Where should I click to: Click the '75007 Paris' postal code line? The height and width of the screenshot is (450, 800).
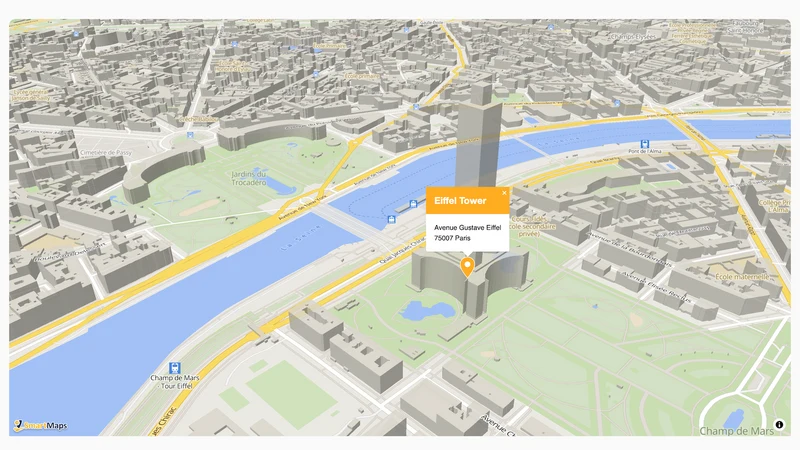coord(452,238)
